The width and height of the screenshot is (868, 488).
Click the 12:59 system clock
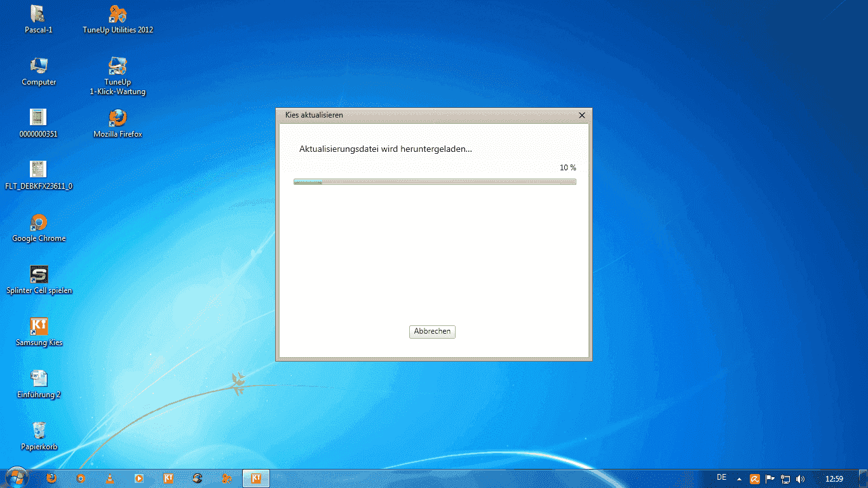click(x=834, y=479)
